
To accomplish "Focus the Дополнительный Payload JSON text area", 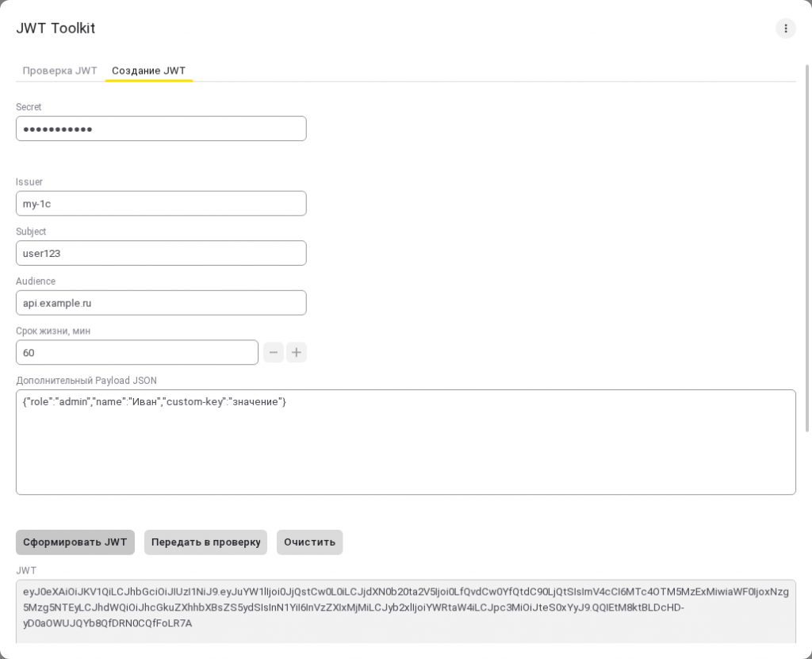I will [406, 442].
